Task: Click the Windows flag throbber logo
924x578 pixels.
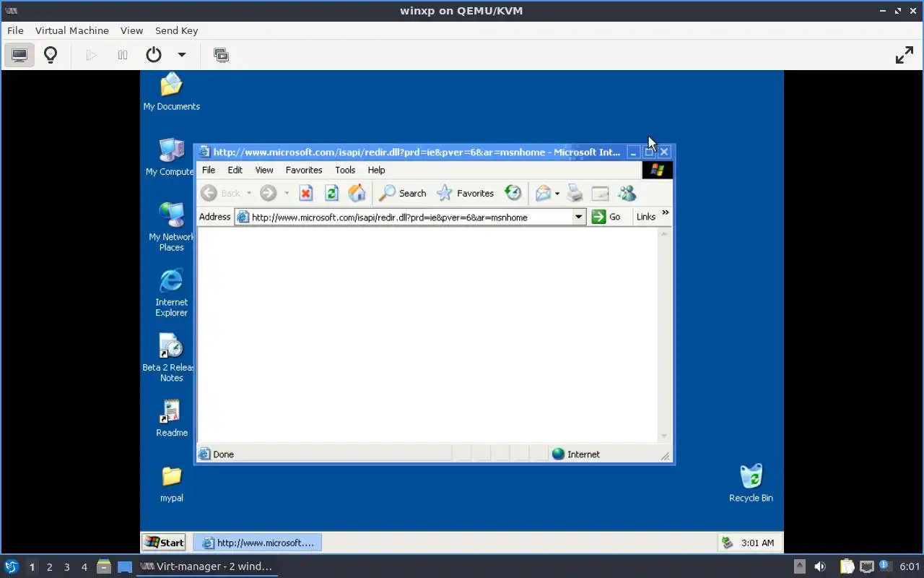Action: (x=657, y=170)
